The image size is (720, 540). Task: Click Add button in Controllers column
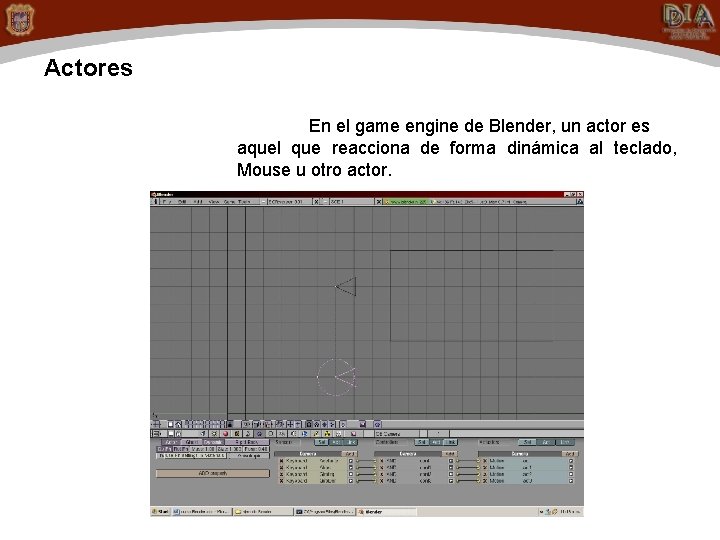(x=450, y=454)
